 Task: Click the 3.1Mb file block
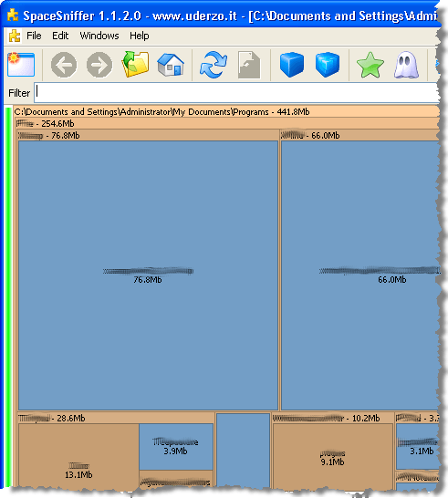418,447
